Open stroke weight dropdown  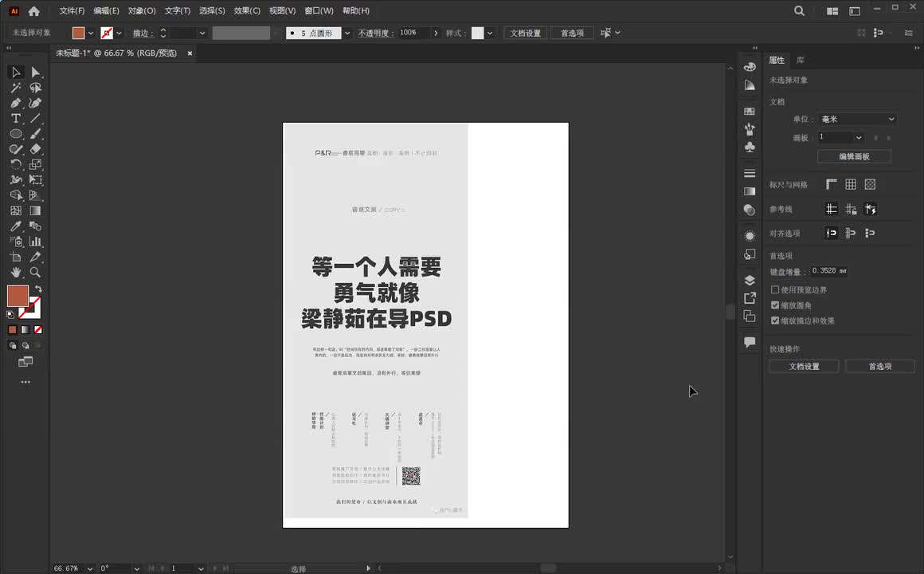point(202,33)
